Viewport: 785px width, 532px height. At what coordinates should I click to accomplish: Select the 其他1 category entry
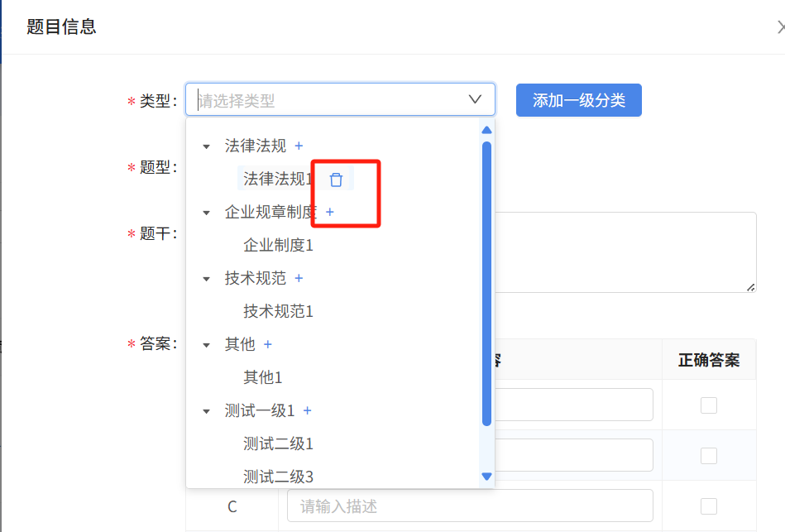pos(263,378)
